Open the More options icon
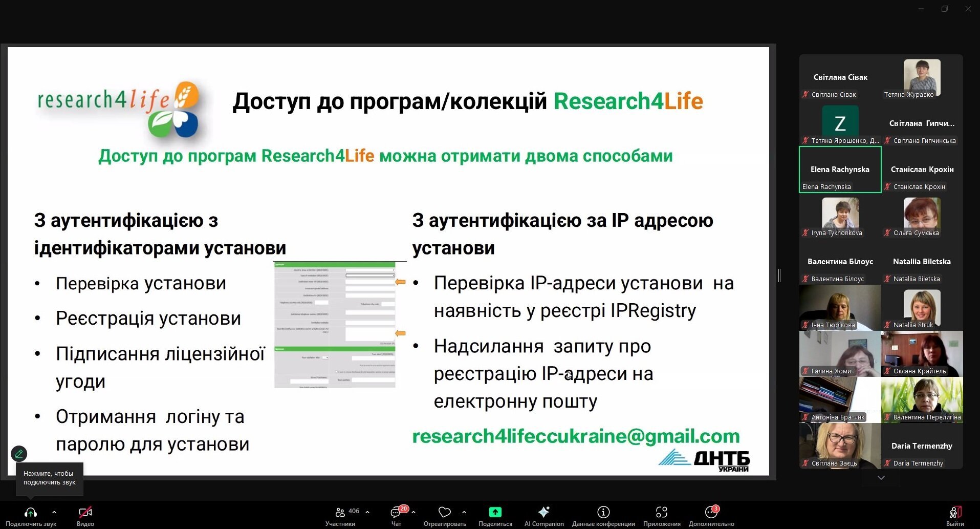Image resolution: width=980 pixels, height=529 pixels. [x=711, y=512]
